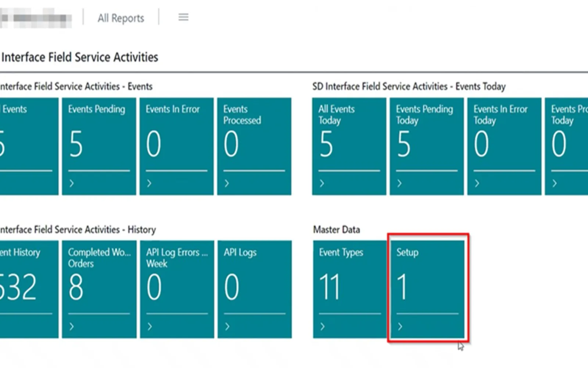Viewport: 588px width, 368px height.
Task: Open the Events In Error Today tile
Action: [x=504, y=146]
